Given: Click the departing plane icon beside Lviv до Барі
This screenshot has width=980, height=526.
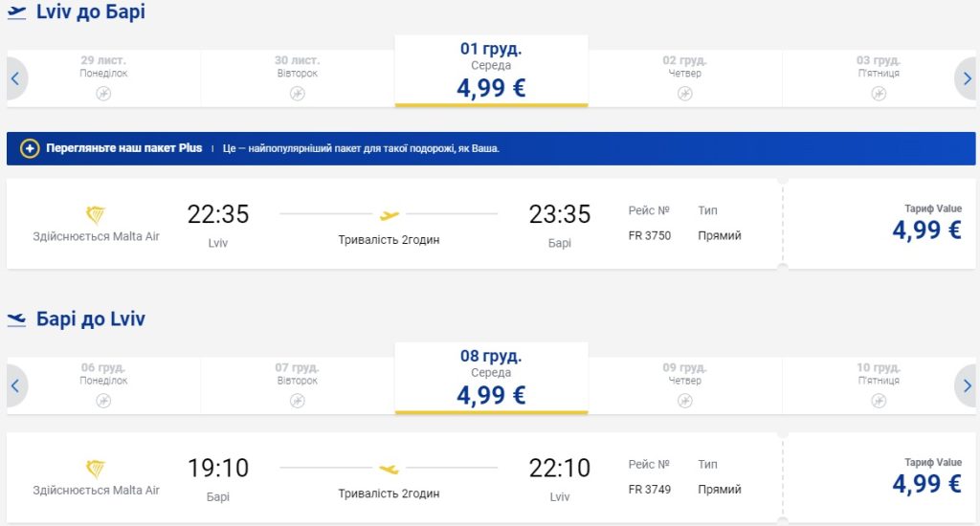Looking at the screenshot, I should pyautogui.click(x=16, y=13).
